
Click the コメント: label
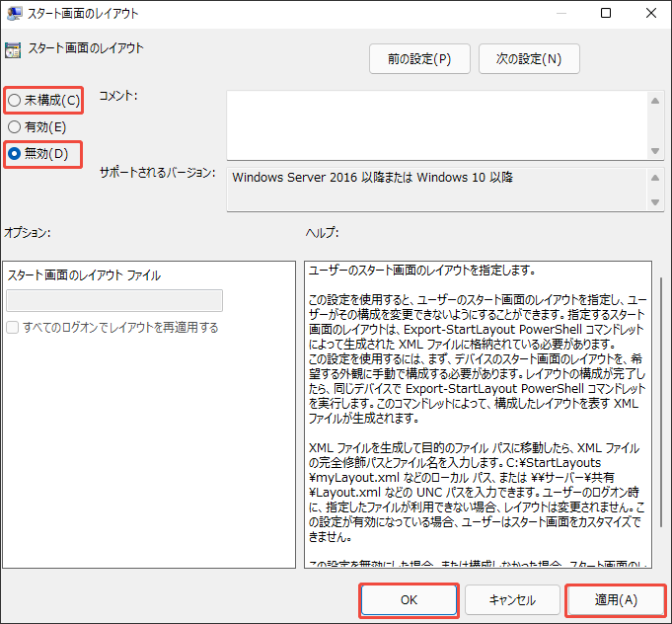(x=118, y=96)
